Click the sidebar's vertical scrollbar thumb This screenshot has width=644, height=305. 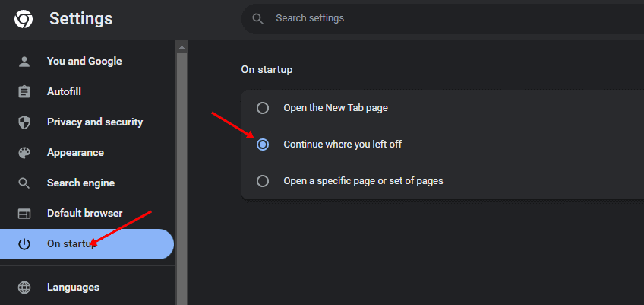click(x=182, y=175)
